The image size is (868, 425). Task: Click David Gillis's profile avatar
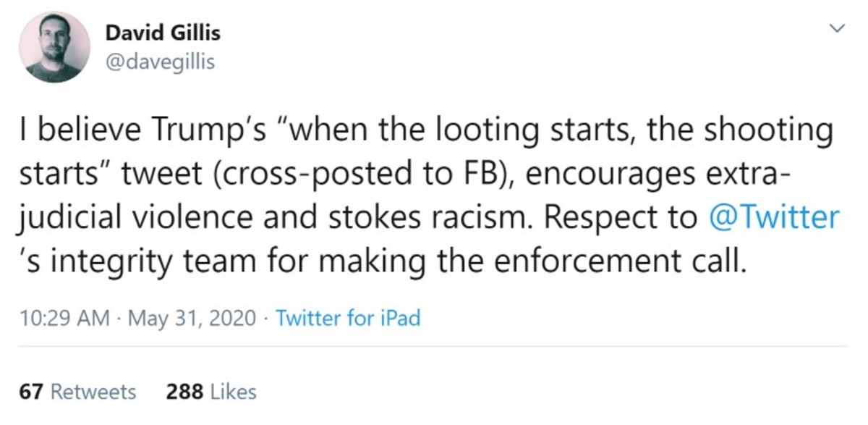click(54, 48)
